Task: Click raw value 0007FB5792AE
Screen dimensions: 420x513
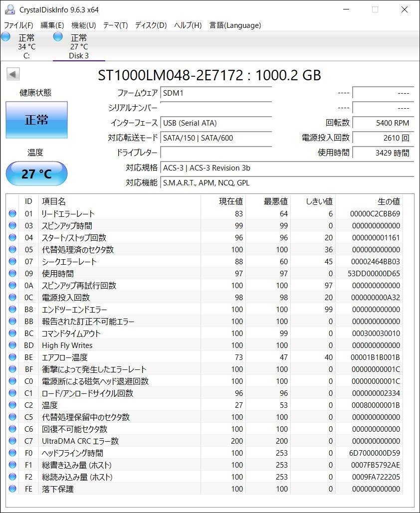Action: click(376, 465)
